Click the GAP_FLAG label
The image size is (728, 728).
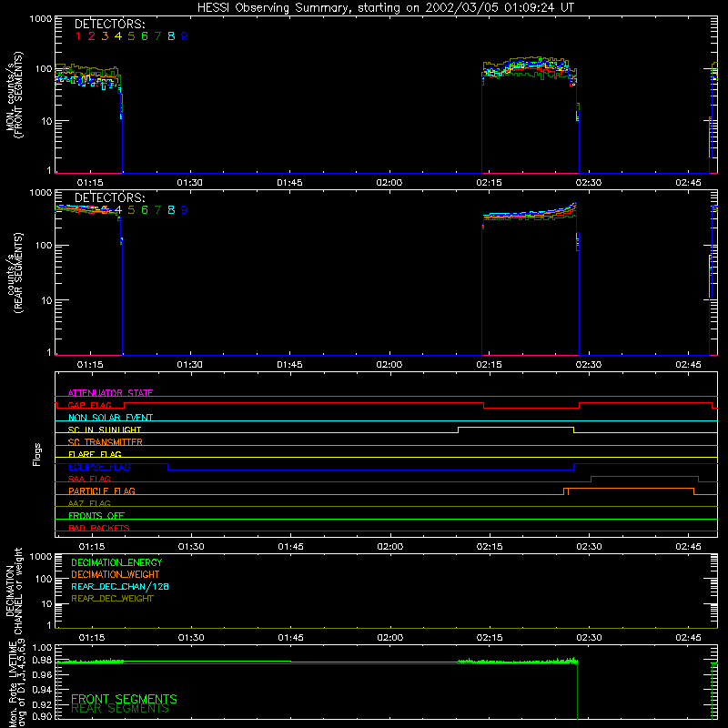(x=89, y=405)
